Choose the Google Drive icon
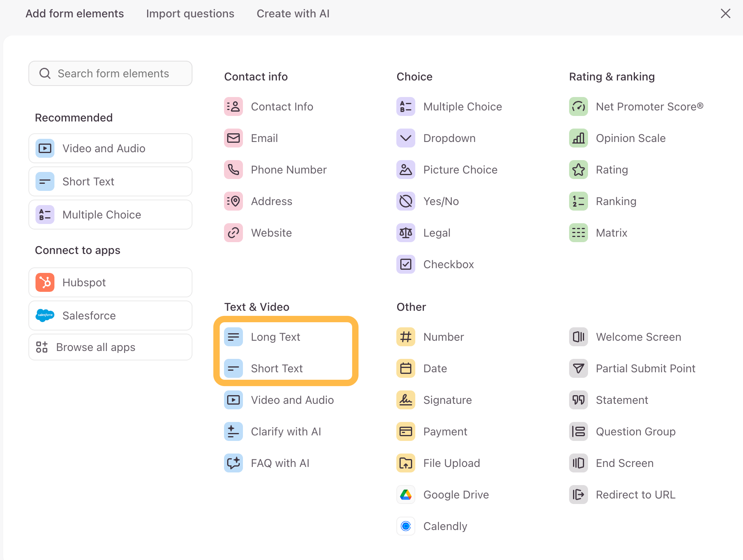Image resolution: width=743 pixels, height=560 pixels. [405, 495]
